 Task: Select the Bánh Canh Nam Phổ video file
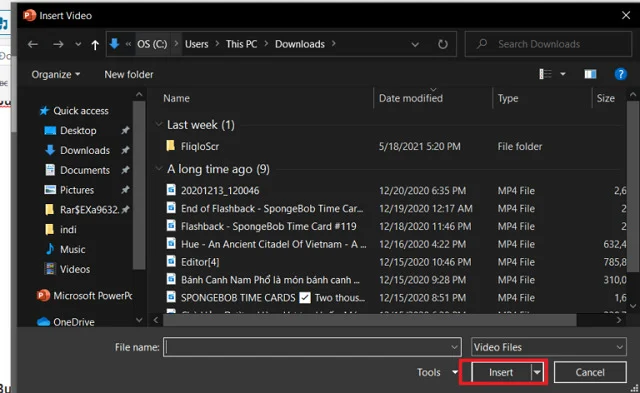tap(270, 280)
